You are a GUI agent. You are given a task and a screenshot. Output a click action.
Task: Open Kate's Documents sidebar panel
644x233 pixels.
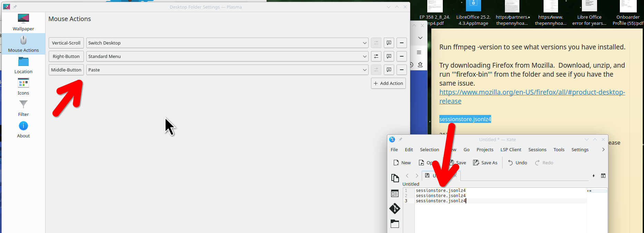click(395, 178)
